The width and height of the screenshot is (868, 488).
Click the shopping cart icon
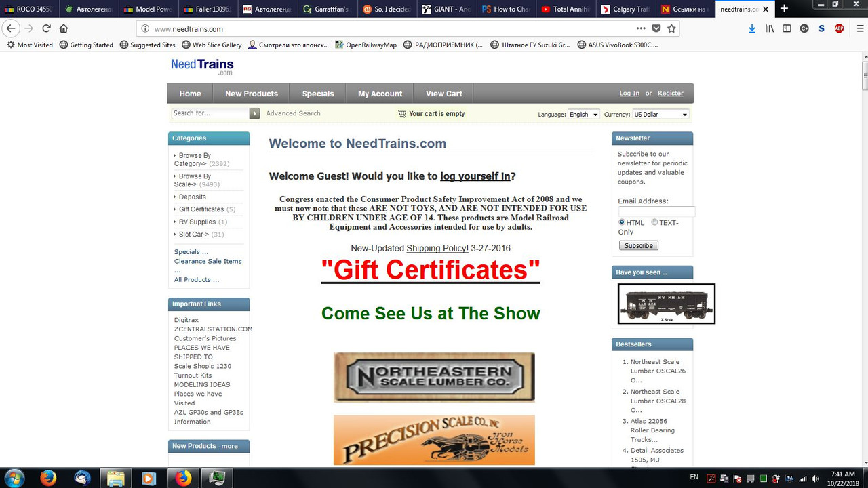tap(401, 113)
